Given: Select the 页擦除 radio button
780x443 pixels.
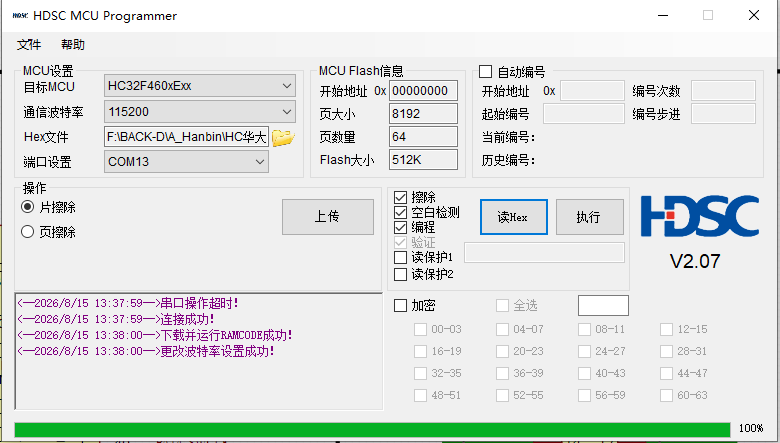Looking at the screenshot, I should [28, 232].
